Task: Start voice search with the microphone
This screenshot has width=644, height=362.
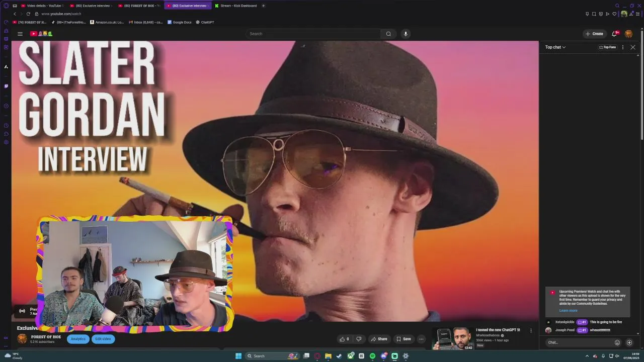Action: click(x=406, y=34)
